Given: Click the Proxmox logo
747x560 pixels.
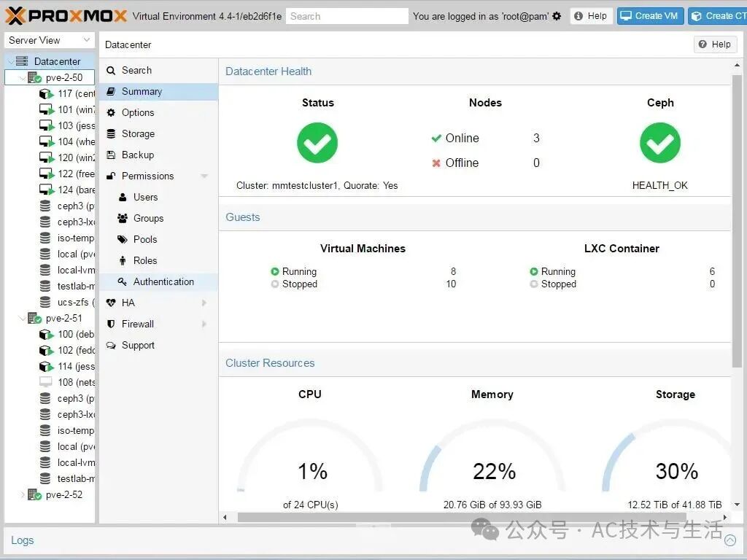Looking at the screenshot, I should [x=66, y=16].
